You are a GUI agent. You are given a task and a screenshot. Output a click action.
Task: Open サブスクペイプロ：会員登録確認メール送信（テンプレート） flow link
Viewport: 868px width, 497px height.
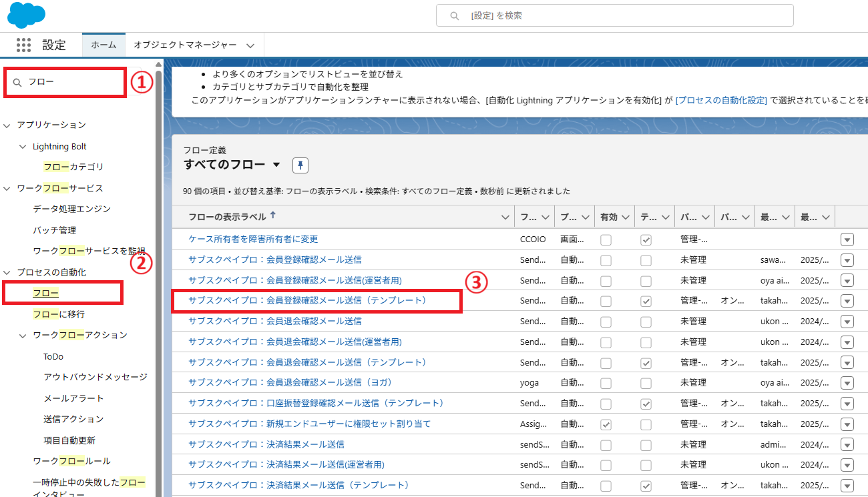pyautogui.click(x=307, y=301)
